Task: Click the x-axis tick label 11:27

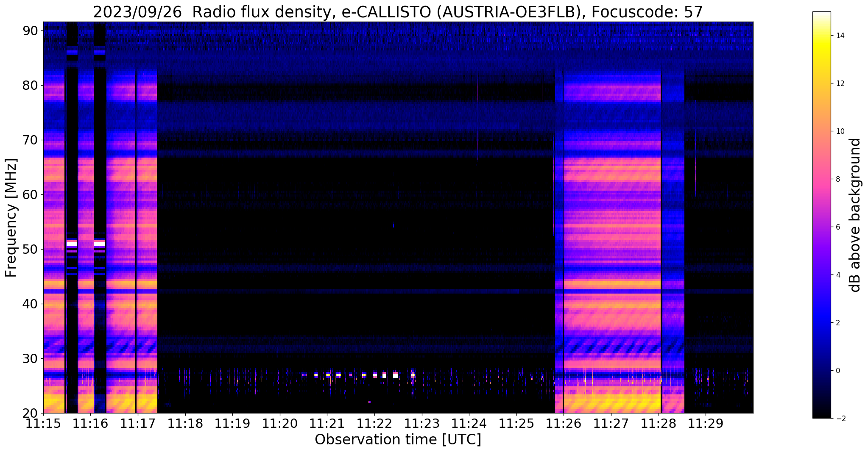Action: click(611, 423)
